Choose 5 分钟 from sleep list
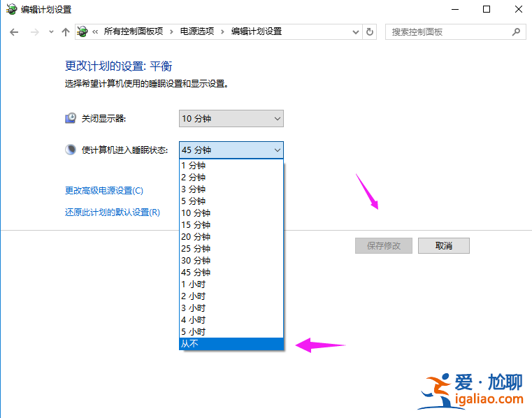 tap(231, 201)
